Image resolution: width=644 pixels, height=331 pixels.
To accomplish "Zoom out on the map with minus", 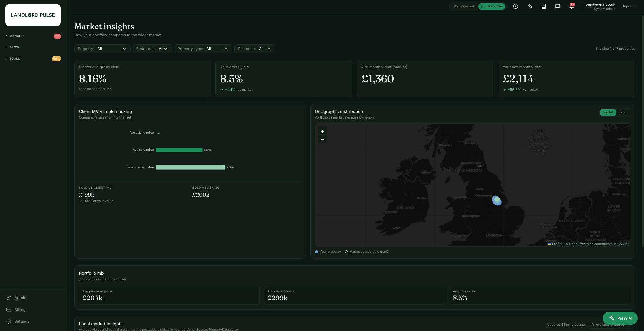I will (x=323, y=139).
